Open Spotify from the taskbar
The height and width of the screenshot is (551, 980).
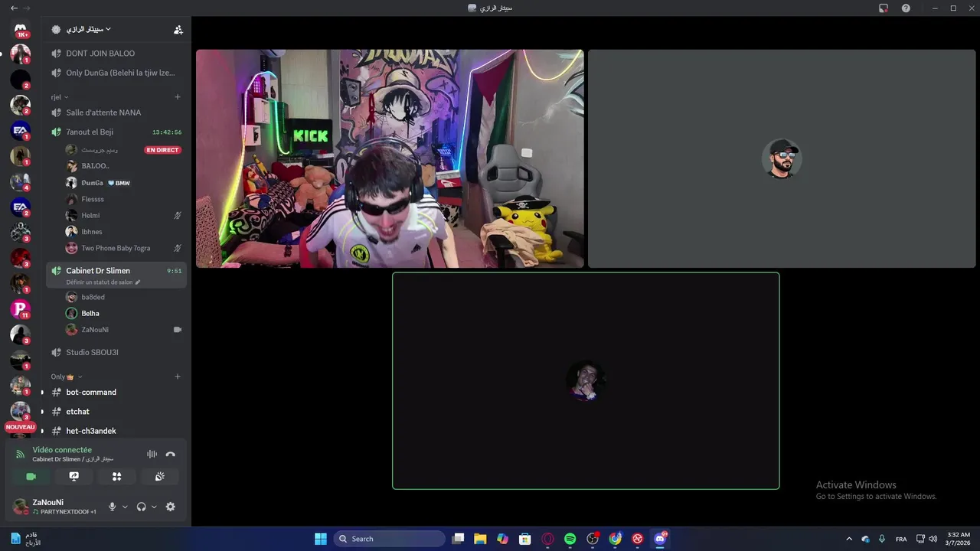(x=570, y=539)
